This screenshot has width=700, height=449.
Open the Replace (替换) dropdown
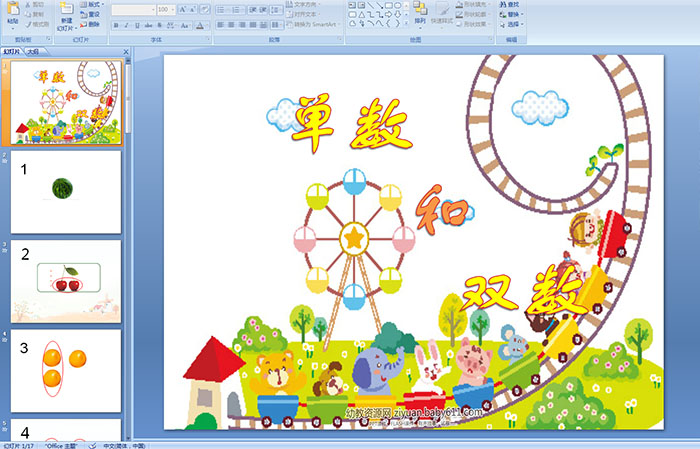511,14
